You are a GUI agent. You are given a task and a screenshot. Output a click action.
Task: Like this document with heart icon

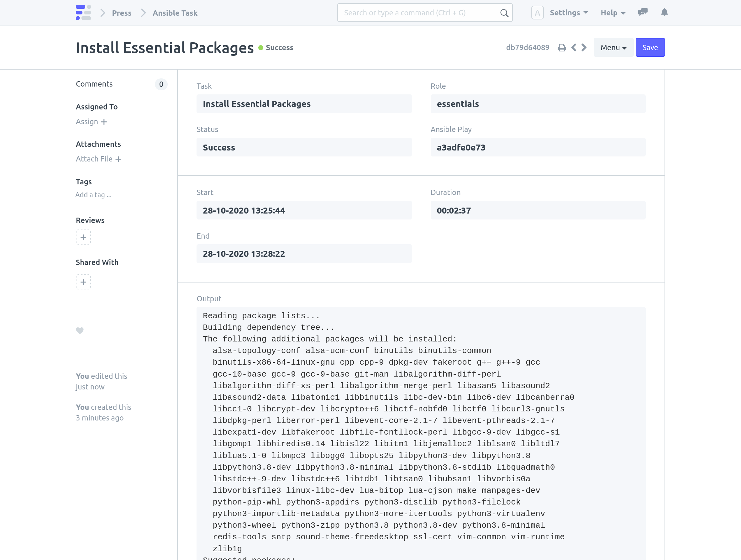coord(80,330)
